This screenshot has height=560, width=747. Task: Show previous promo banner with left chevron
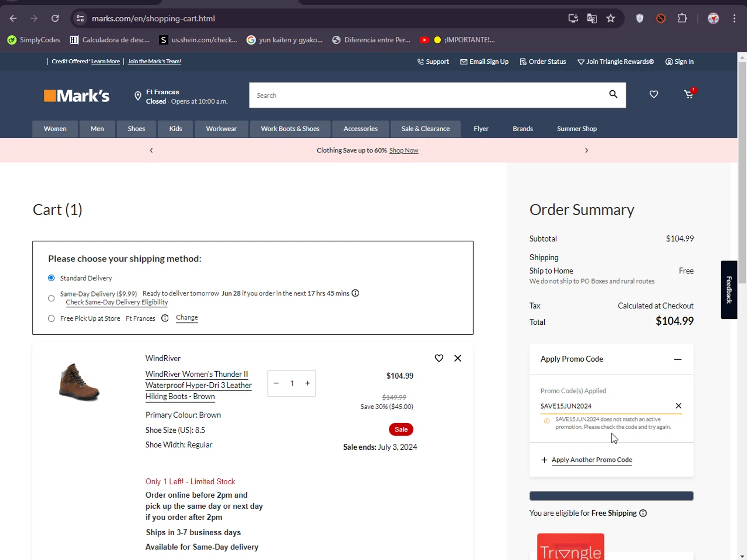(151, 150)
